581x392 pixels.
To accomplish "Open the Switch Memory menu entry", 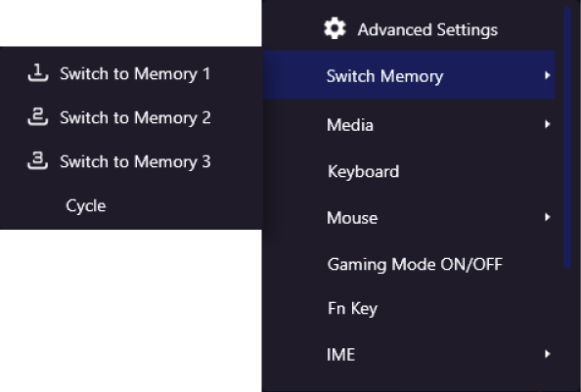I will click(x=409, y=75).
